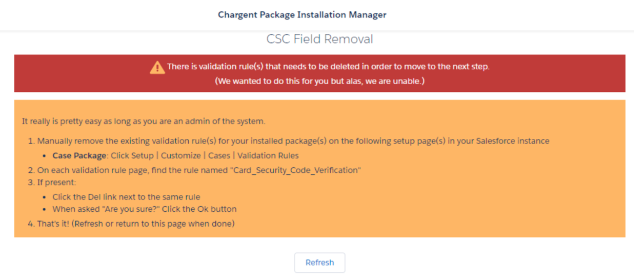The width and height of the screenshot is (644, 280).
Task: Click the warning triangle icon
Action: click(x=157, y=67)
